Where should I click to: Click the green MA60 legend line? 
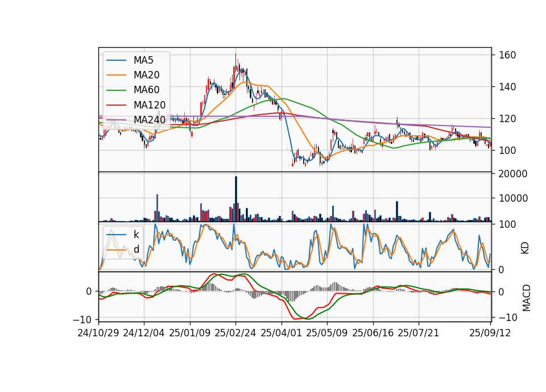(116, 90)
